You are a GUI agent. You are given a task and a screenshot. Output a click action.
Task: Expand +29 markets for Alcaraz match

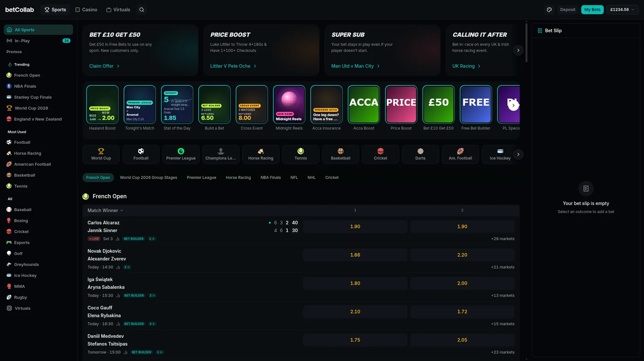click(x=503, y=239)
